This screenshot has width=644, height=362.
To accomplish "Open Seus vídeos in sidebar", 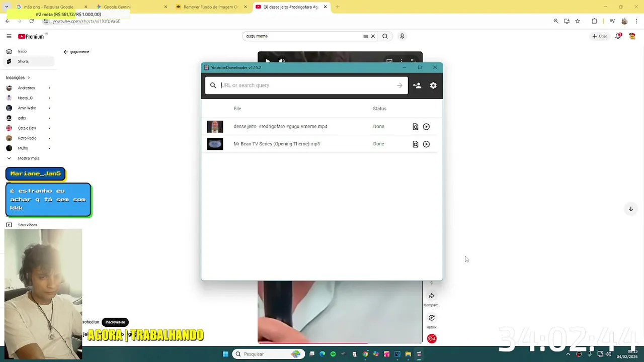I will coord(29,225).
